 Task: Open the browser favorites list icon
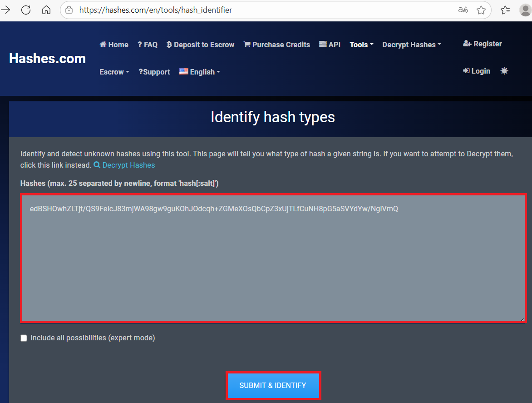click(505, 10)
